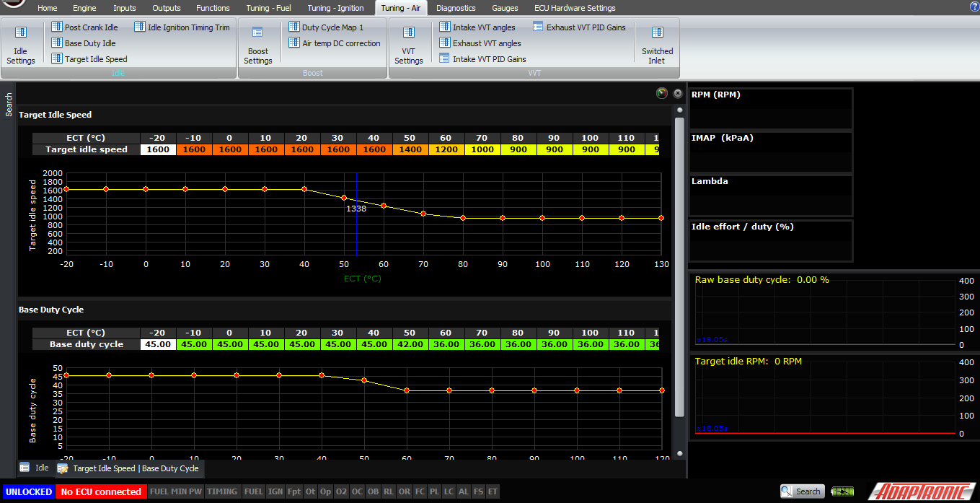Click the help question mark icon

974,6
